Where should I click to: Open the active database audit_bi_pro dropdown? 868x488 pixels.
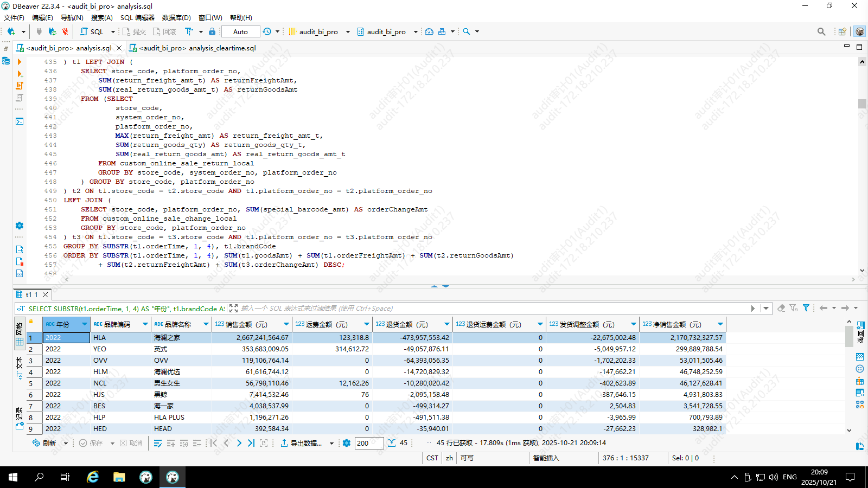tap(416, 31)
